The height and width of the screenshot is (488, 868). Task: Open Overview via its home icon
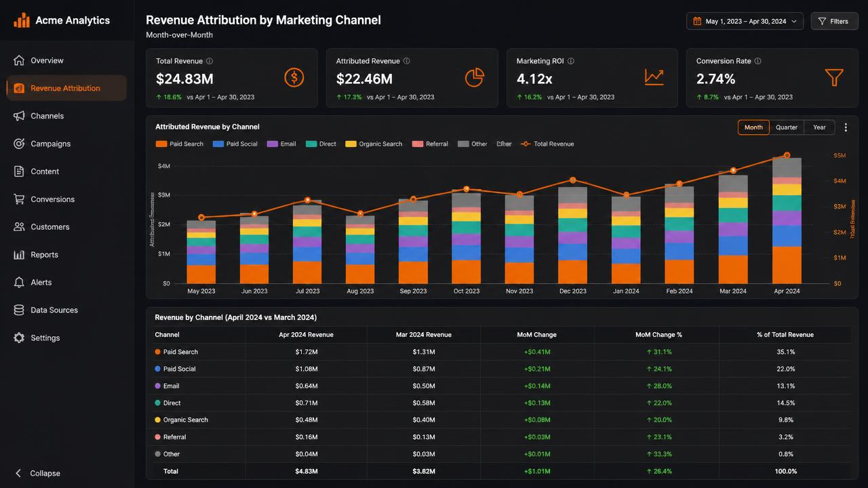(x=19, y=60)
